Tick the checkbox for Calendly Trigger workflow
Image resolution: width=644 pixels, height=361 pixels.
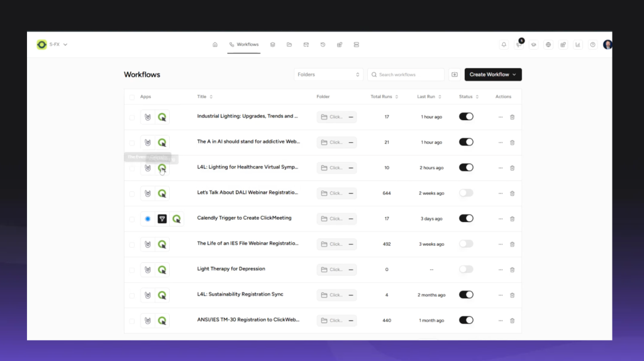[132, 219]
